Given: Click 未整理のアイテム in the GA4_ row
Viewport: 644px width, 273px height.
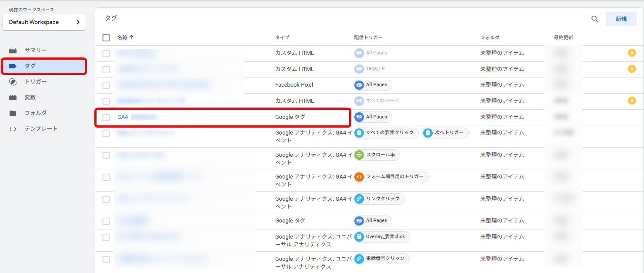Looking at the screenshot, I should point(502,117).
